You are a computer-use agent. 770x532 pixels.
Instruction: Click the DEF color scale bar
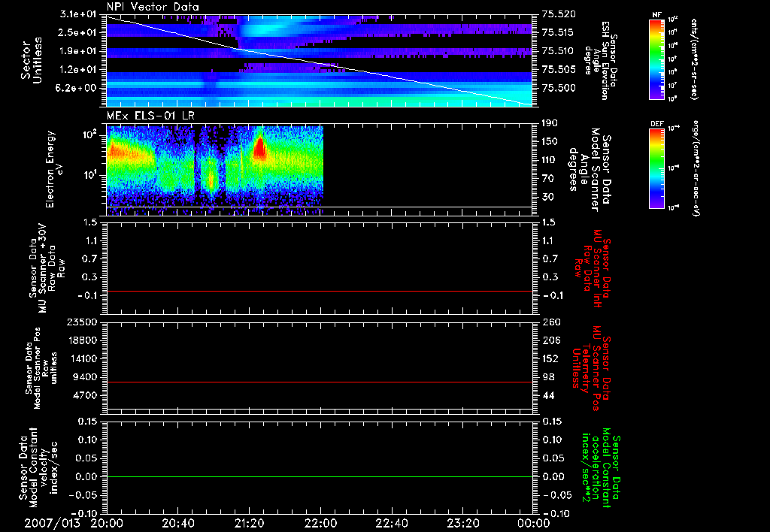tap(656, 167)
